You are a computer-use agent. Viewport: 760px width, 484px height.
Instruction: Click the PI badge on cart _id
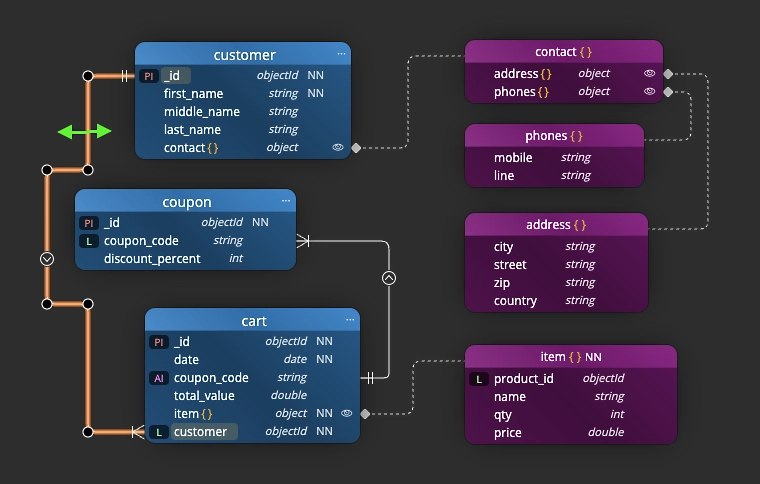point(158,342)
